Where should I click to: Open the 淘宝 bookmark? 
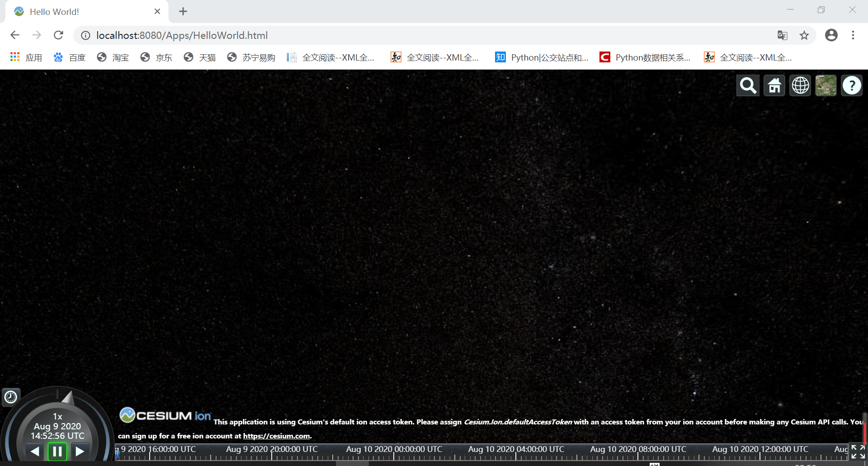tap(113, 57)
